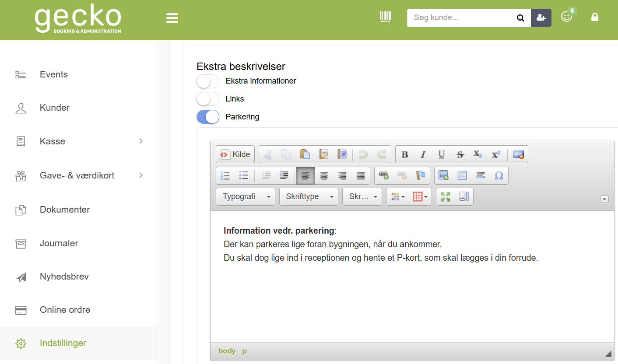
Task: Insert a special character with the omega icon
Action: pyautogui.click(x=499, y=175)
